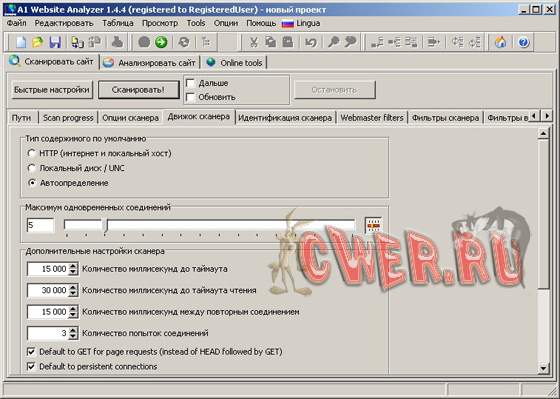Image resolution: width=560 pixels, height=399 pixels.
Task: Start scan with the green arrow icon
Action: (x=161, y=42)
